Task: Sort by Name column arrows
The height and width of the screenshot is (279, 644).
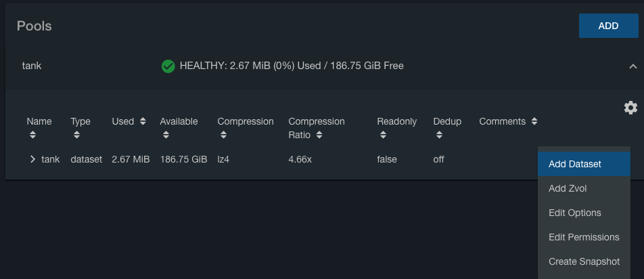Action: [30, 135]
